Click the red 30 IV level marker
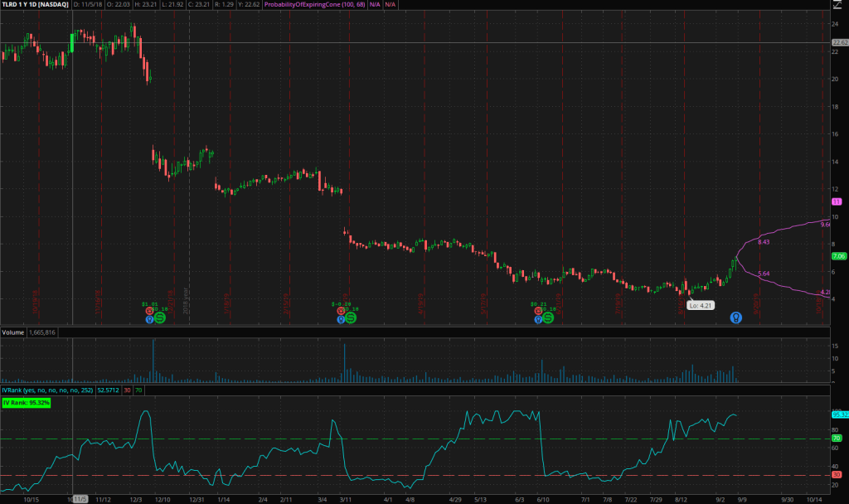The width and height of the screenshot is (849, 504). coord(837,475)
